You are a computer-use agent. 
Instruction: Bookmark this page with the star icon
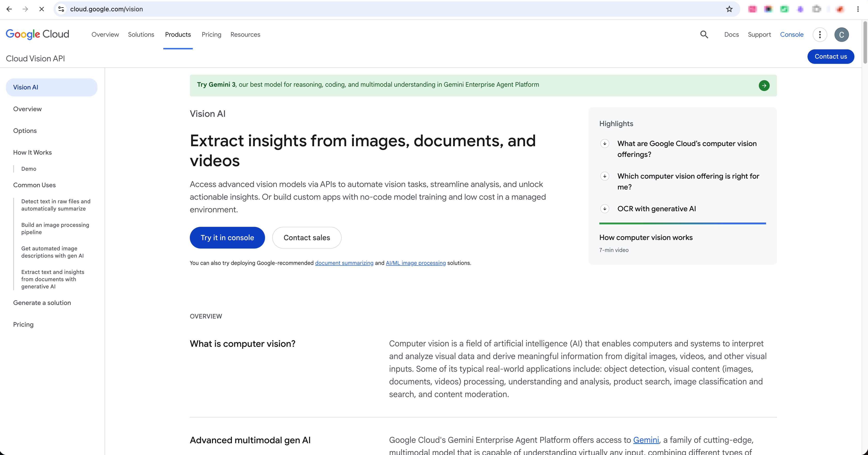729,9
